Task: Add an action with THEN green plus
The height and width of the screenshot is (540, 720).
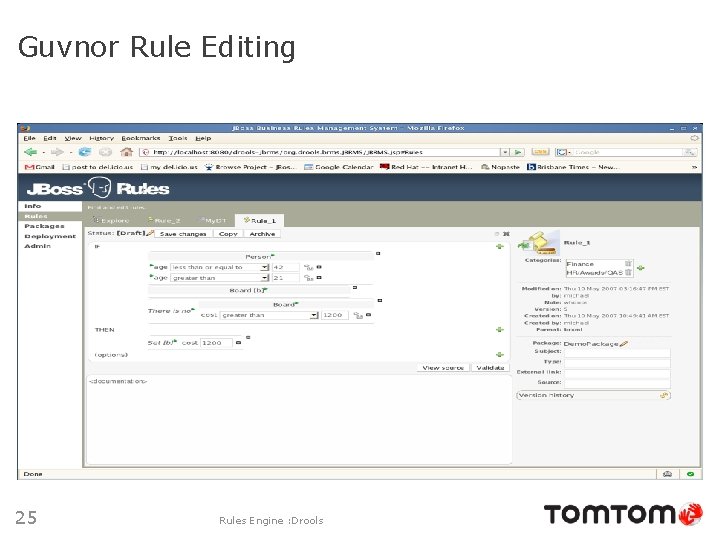Action: (x=500, y=330)
